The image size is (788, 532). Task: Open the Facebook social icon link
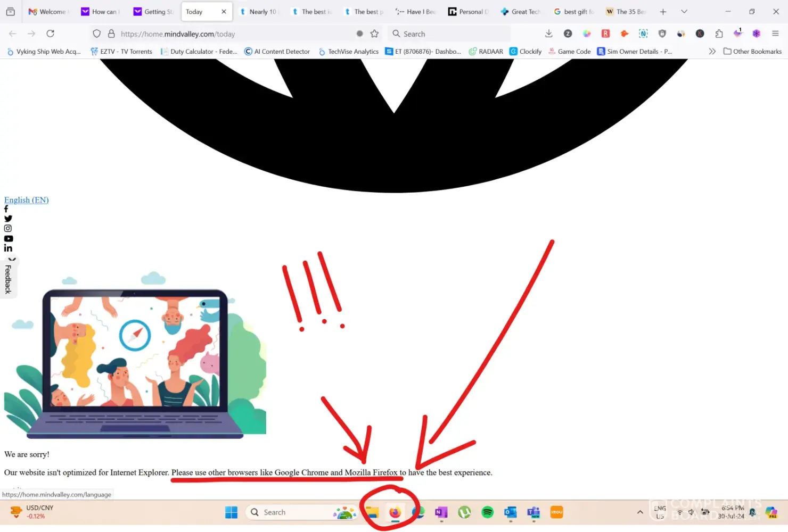[6, 209]
